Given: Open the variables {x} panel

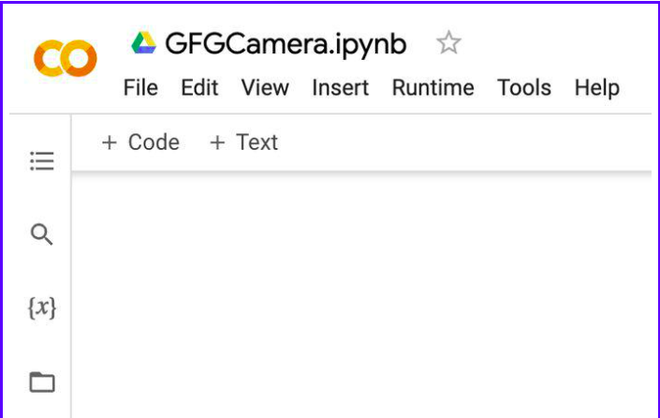Looking at the screenshot, I should (x=41, y=309).
